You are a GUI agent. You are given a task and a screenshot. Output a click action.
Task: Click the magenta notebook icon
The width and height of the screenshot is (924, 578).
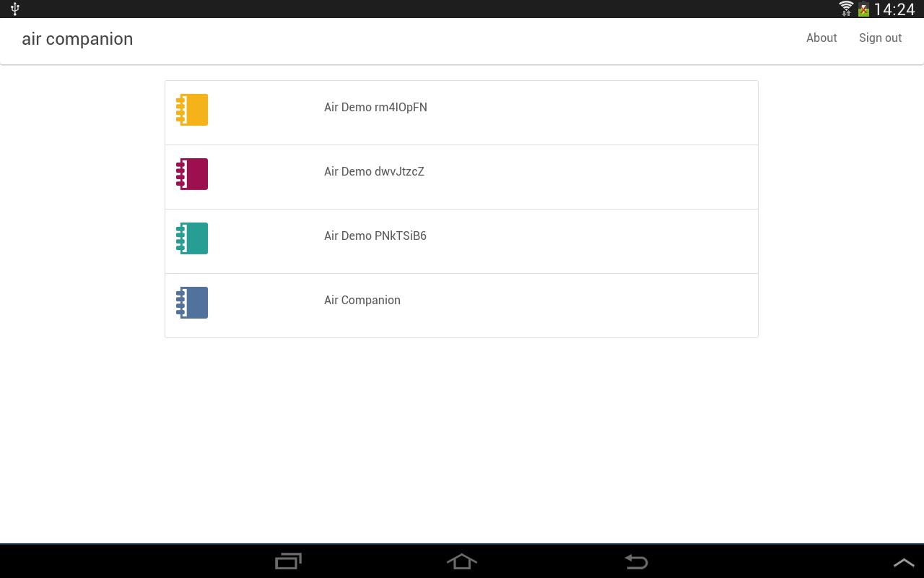point(192,174)
